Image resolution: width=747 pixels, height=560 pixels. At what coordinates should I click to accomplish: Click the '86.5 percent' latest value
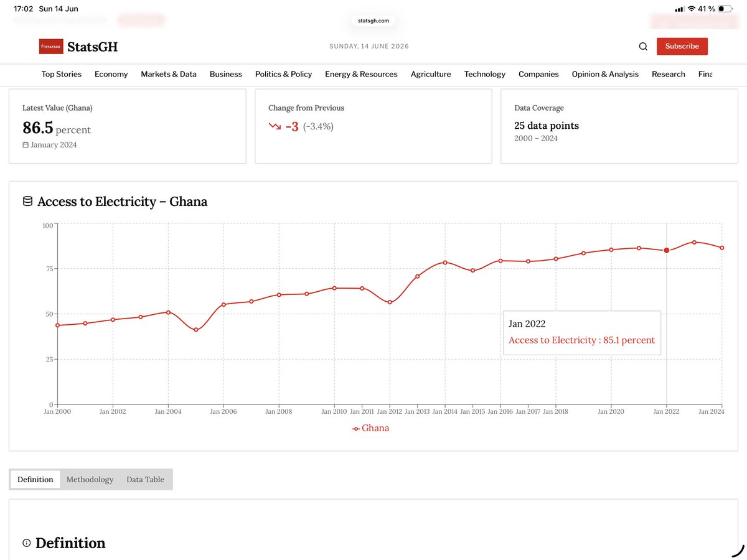57,128
